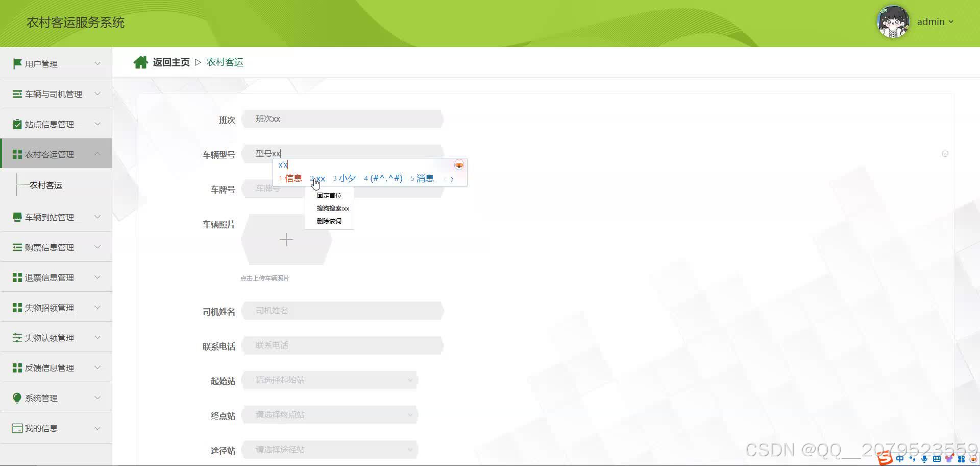Click the home icon beside 返回主页
The image size is (980, 466).
(x=140, y=62)
